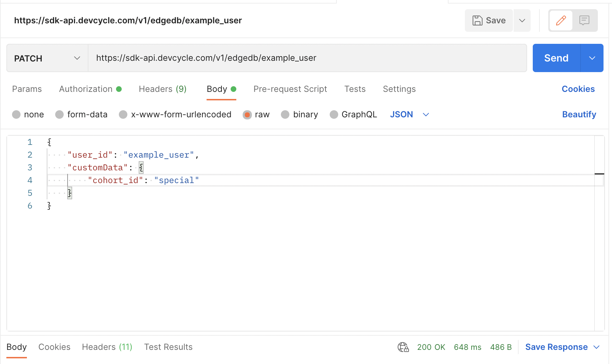Screen dimensions: 612x364
Task: Switch to the Authorization tab
Action: coord(86,89)
